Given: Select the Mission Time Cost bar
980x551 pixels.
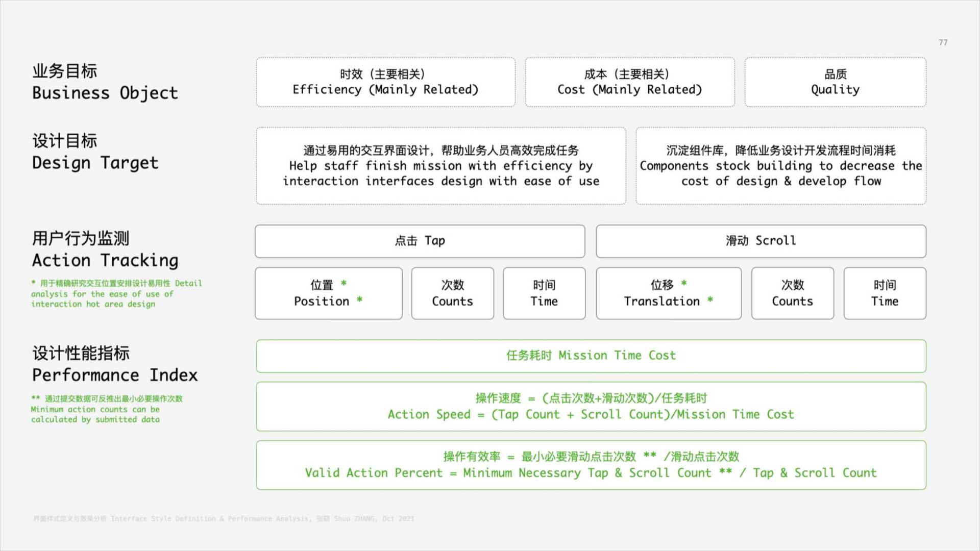Looking at the screenshot, I should [x=591, y=356].
